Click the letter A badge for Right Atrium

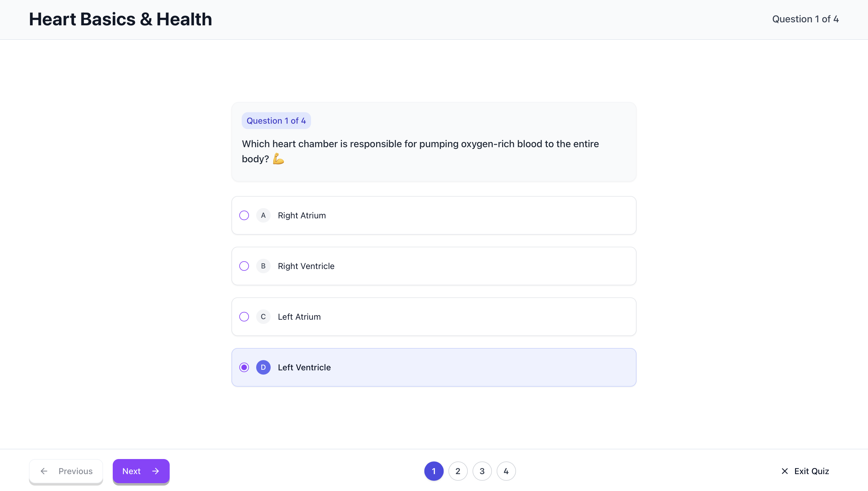coord(263,215)
